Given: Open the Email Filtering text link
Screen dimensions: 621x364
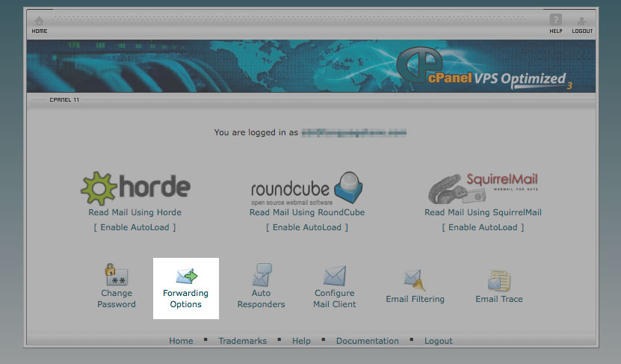Looking at the screenshot, I should point(415,299).
